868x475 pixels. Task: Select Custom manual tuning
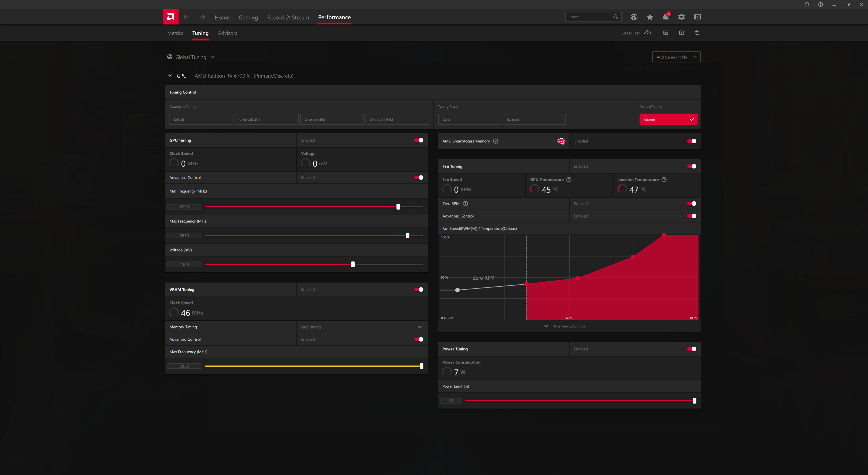click(669, 119)
